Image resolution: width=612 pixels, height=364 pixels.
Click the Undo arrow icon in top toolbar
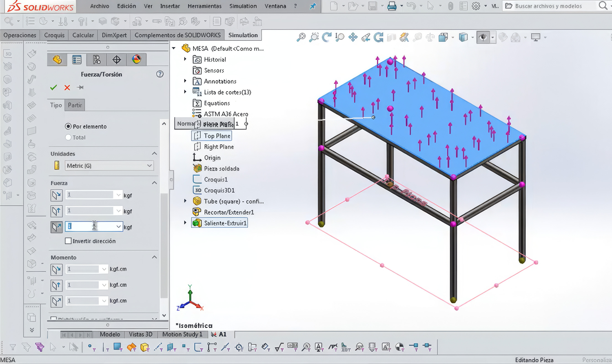pyautogui.click(x=411, y=6)
